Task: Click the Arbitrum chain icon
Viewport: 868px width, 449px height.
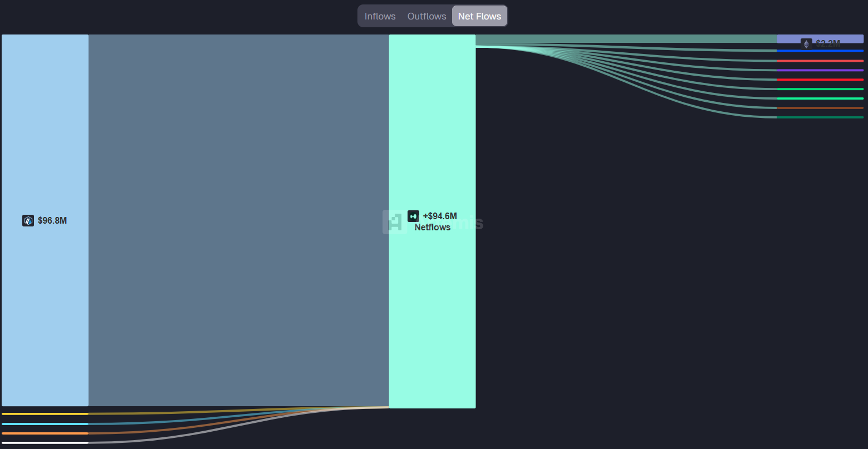Action: coord(28,221)
